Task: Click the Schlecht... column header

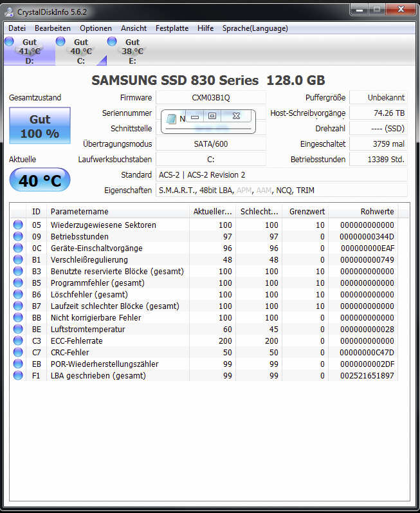Action: [x=259, y=211]
